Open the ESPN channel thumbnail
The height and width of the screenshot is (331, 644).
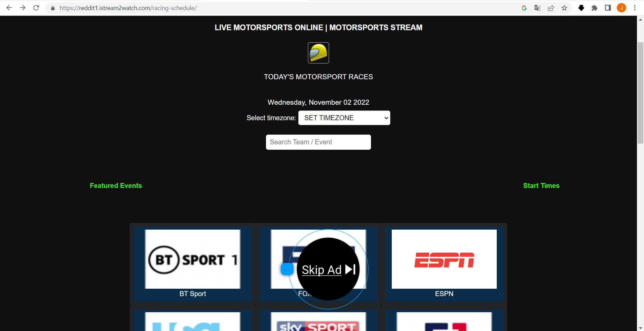[x=444, y=259]
